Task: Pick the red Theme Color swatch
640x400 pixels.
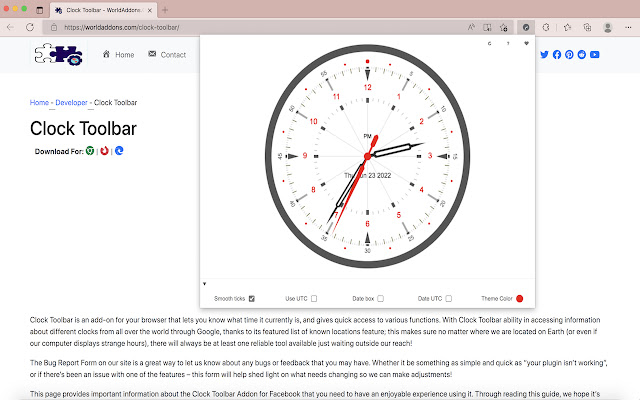Action: [x=520, y=298]
